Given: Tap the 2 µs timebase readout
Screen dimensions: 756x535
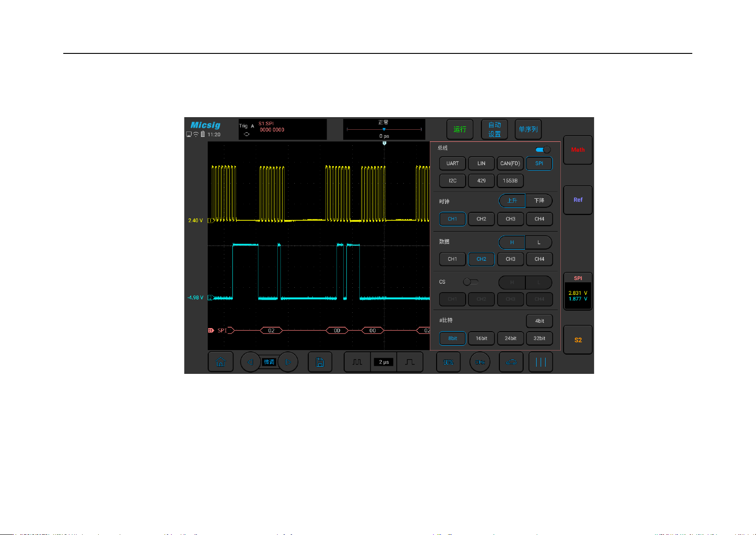Looking at the screenshot, I should [384, 362].
